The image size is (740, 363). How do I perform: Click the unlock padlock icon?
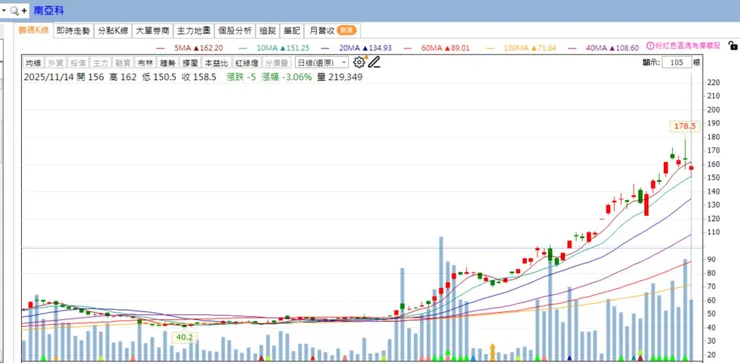pos(732,46)
